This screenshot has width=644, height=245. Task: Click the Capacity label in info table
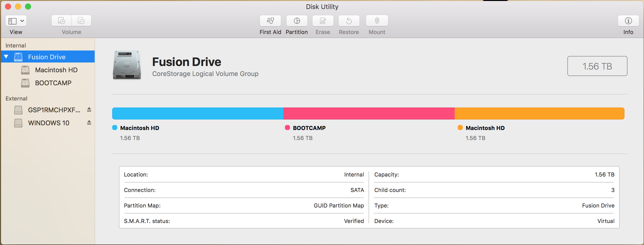tap(387, 174)
